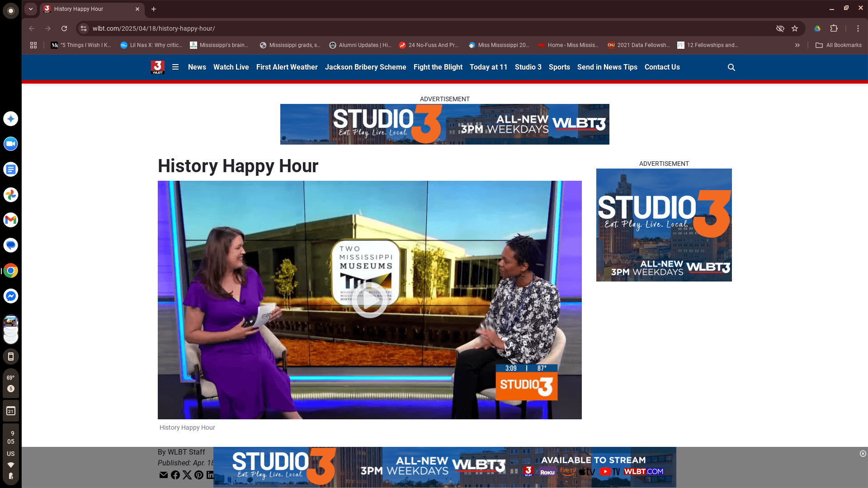The height and width of the screenshot is (488, 868).
Task: Open the hamburger menu in site navigation
Action: [175, 67]
